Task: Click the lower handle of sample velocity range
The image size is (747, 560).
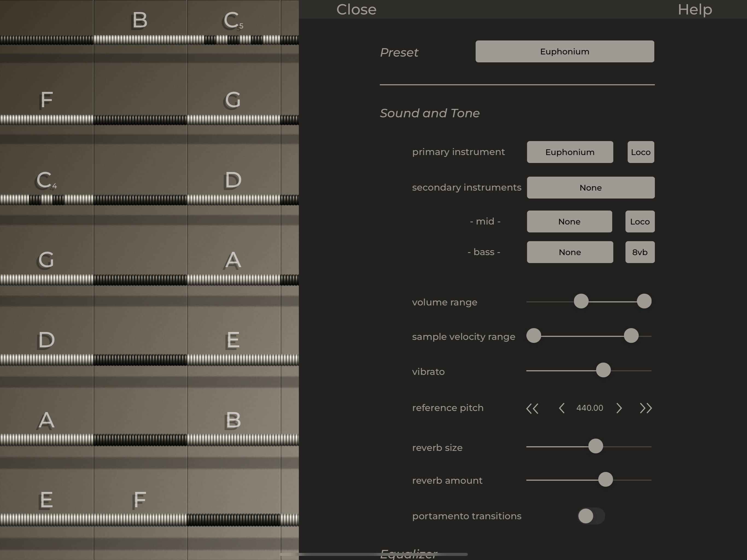Action: pyautogui.click(x=533, y=336)
